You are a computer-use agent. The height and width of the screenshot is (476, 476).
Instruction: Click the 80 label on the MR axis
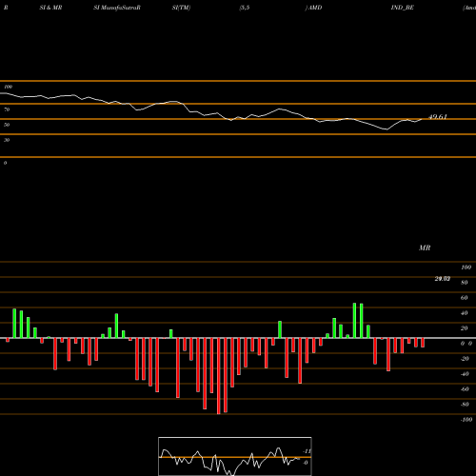pyautogui.click(x=465, y=283)
